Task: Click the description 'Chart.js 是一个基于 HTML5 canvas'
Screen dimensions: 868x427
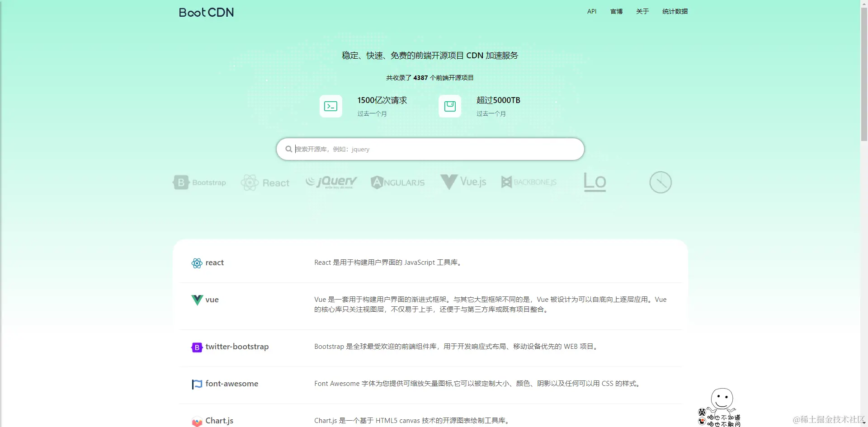Action: (x=413, y=421)
